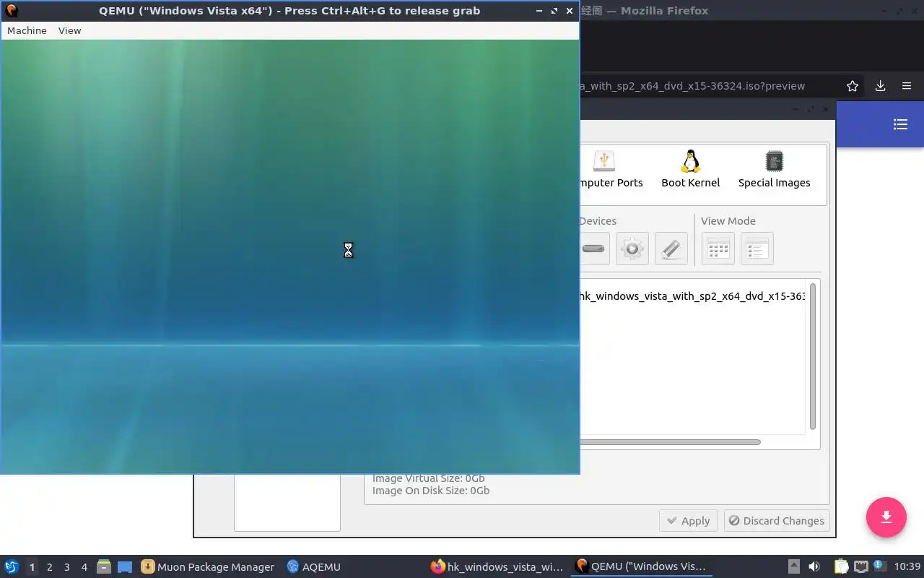This screenshot has height=578, width=924.
Task: Click the Apply button in AQEMU
Action: (x=688, y=521)
